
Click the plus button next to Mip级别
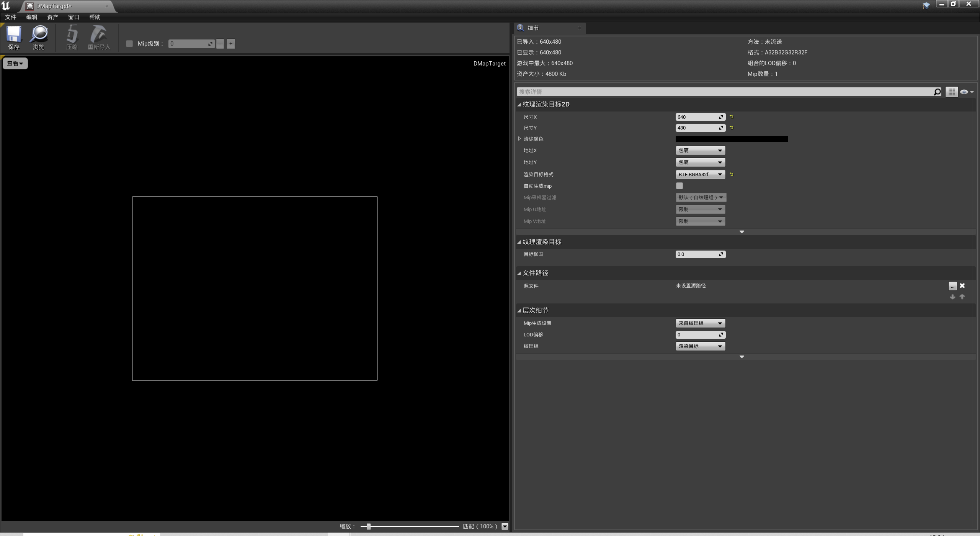[x=230, y=43]
